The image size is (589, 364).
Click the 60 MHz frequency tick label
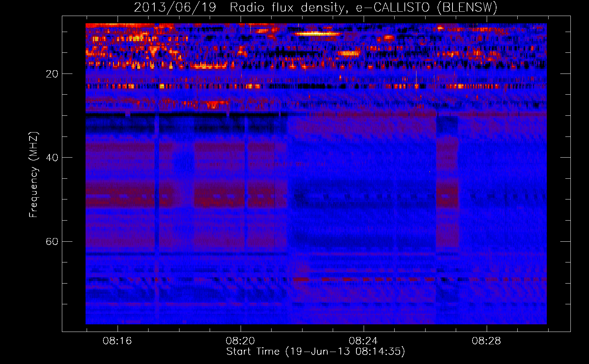coord(52,241)
